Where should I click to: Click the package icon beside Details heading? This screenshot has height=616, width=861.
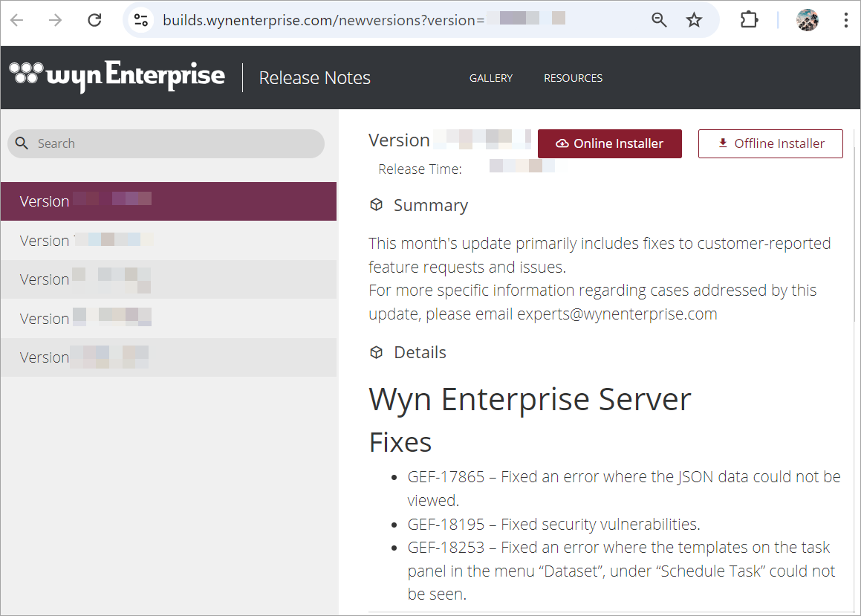[376, 351]
